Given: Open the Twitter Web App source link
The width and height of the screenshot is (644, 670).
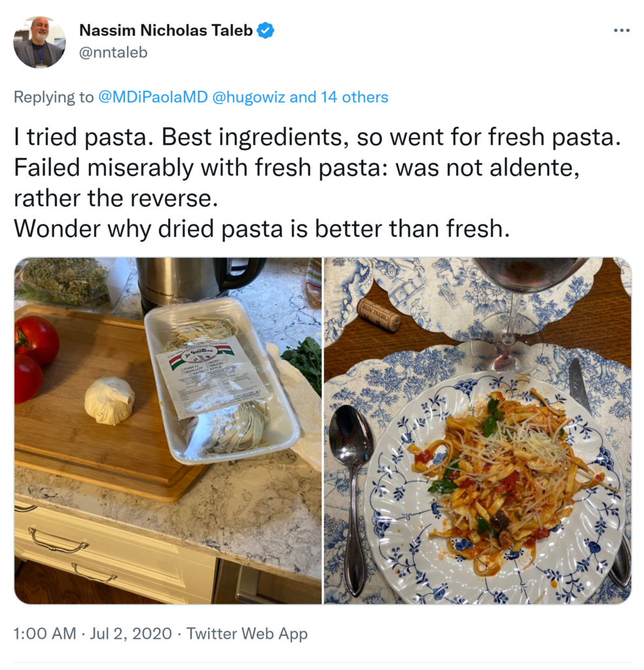Looking at the screenshot, I should (247, 633).
